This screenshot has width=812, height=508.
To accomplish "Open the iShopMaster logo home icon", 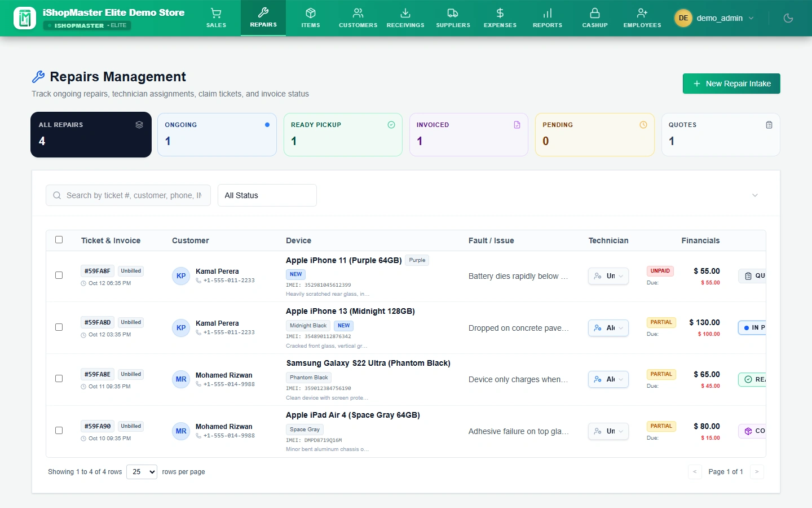I will coord(24,18).
